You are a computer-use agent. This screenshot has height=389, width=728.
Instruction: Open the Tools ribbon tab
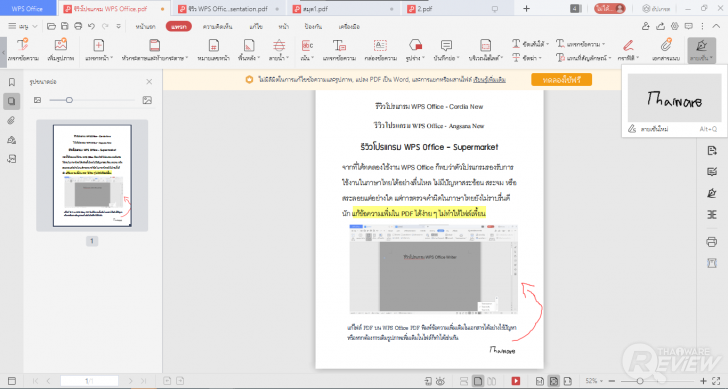coord(349,26)
